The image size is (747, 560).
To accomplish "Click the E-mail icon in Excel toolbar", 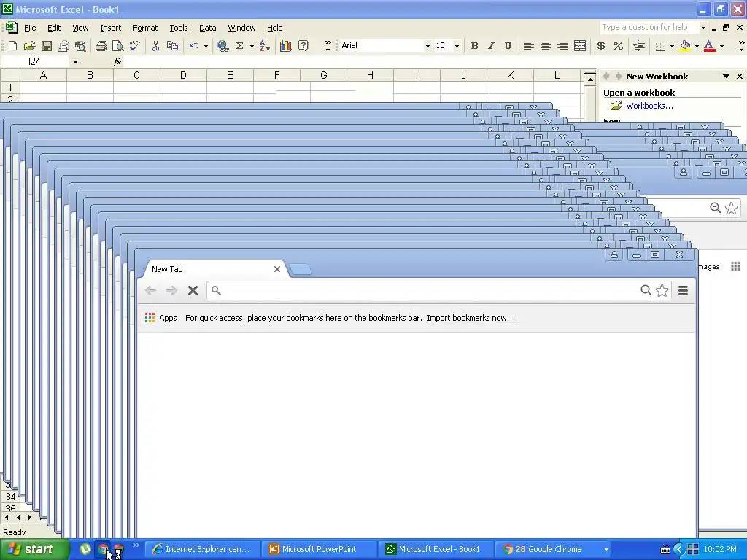I will pyautogui.click(x=63, y=46).
